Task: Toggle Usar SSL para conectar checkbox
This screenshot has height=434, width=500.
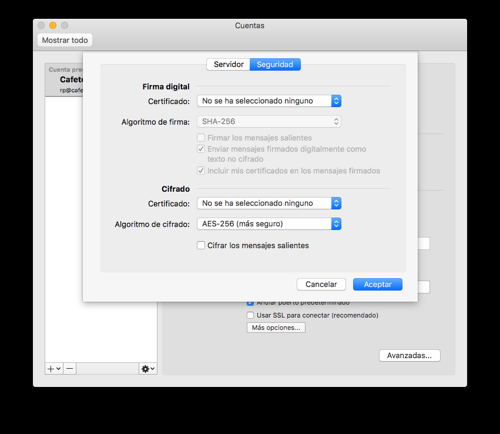Action: 250,315
